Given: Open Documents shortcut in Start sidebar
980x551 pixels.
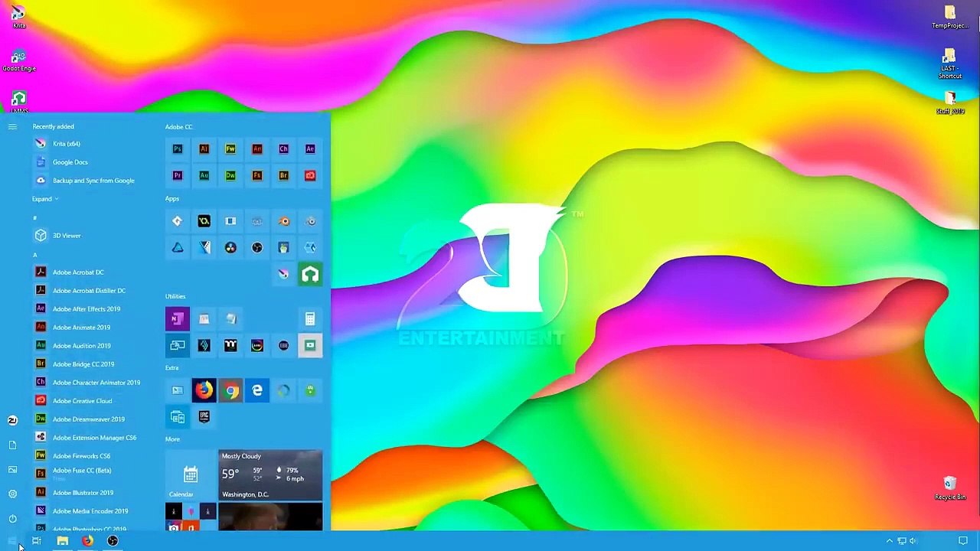Looking at the screenshot, I should (12, 445).
